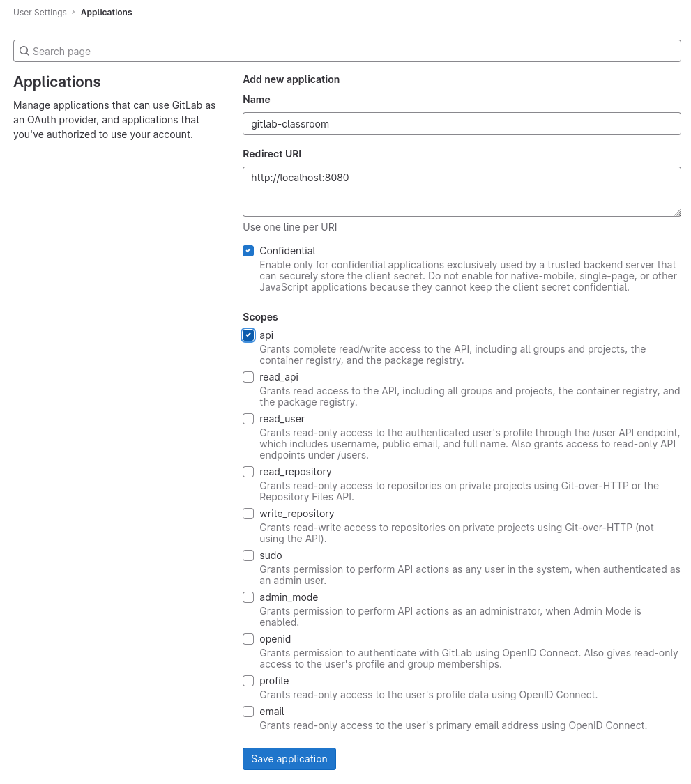Click the search magnifier icon
The width and height of the screenshot is (691, 784).
tap(24, 51)
